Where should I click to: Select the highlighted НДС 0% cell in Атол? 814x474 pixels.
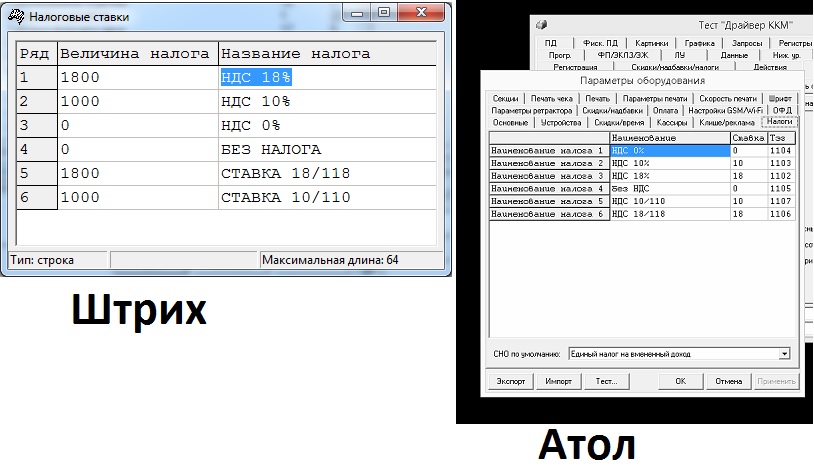[670, 151]
